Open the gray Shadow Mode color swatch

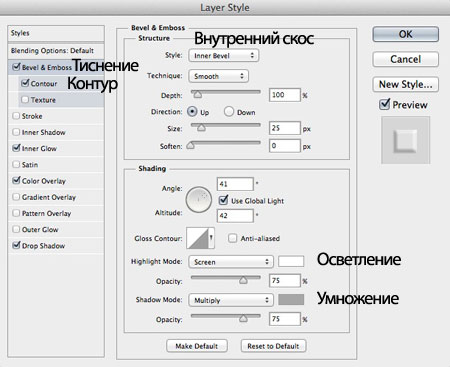coord(291,299)
